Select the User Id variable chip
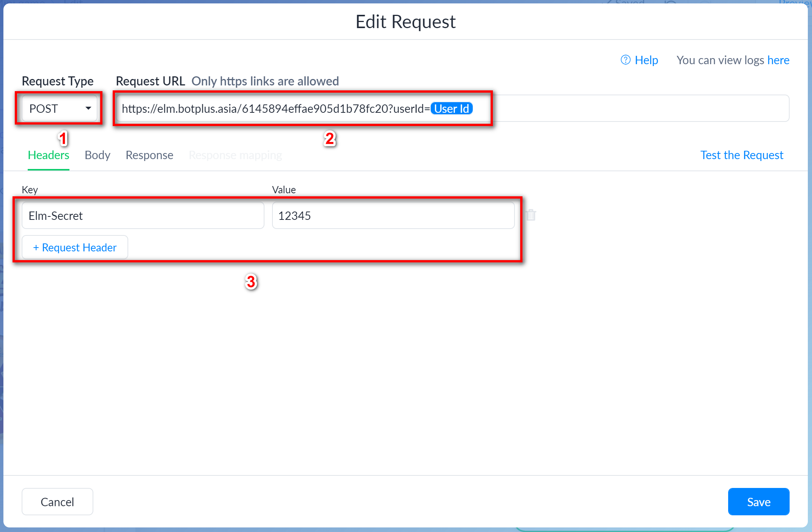The width and height of the screenshot is (812, 532). [452, 109]
